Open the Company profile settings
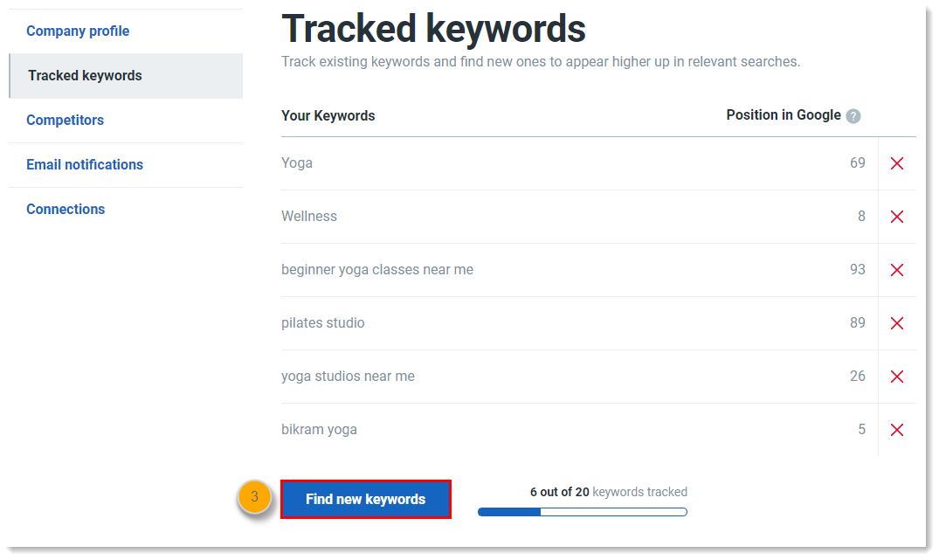This screenshot has height=560, width=939. click(x=78, y=31)
